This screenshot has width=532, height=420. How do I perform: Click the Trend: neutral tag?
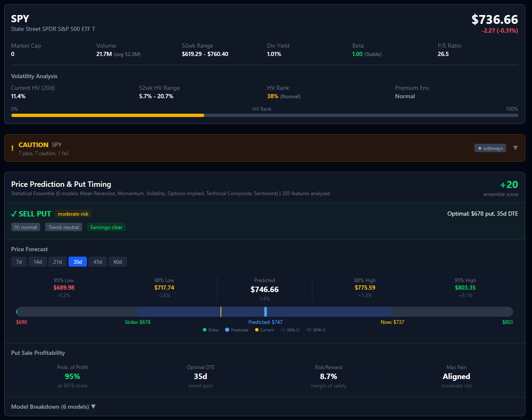(x=63, y=227)
